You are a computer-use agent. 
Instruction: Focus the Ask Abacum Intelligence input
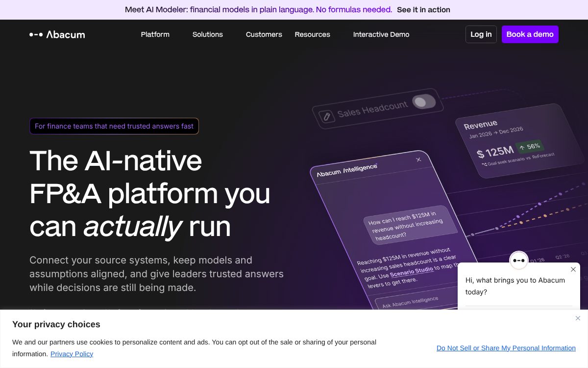click(x=416, y=301)
